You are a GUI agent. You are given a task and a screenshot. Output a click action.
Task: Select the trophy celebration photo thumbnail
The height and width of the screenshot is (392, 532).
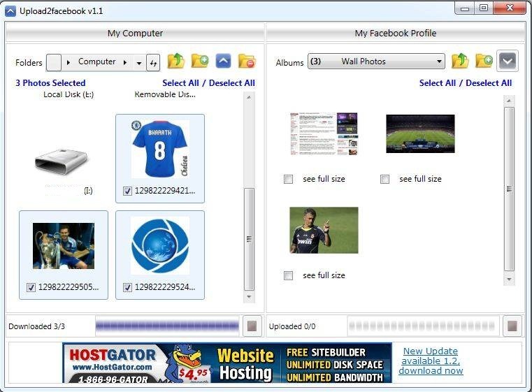(64, 246)
